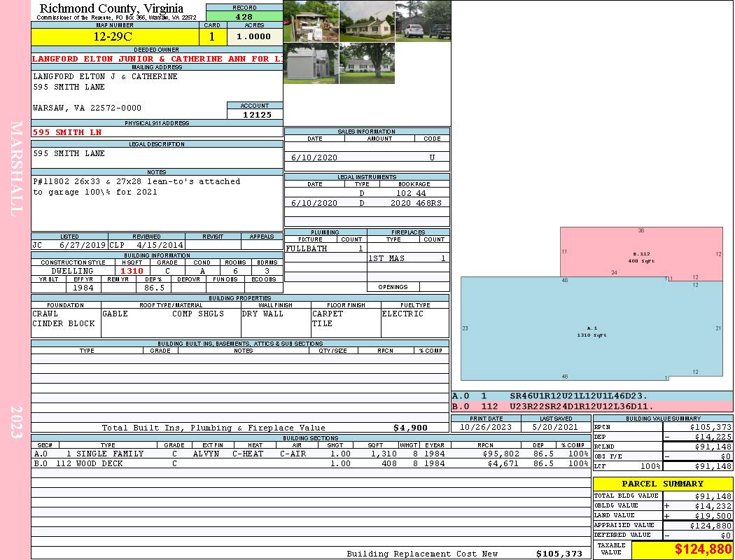Click the 6/10/2020 date in Sales Information

click(x=314, y=157)
